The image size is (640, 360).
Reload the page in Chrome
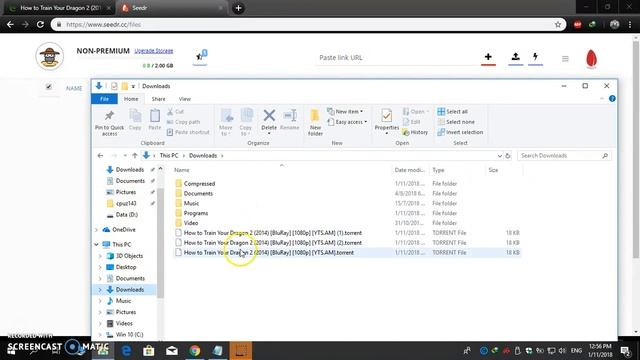coord(40,24)
